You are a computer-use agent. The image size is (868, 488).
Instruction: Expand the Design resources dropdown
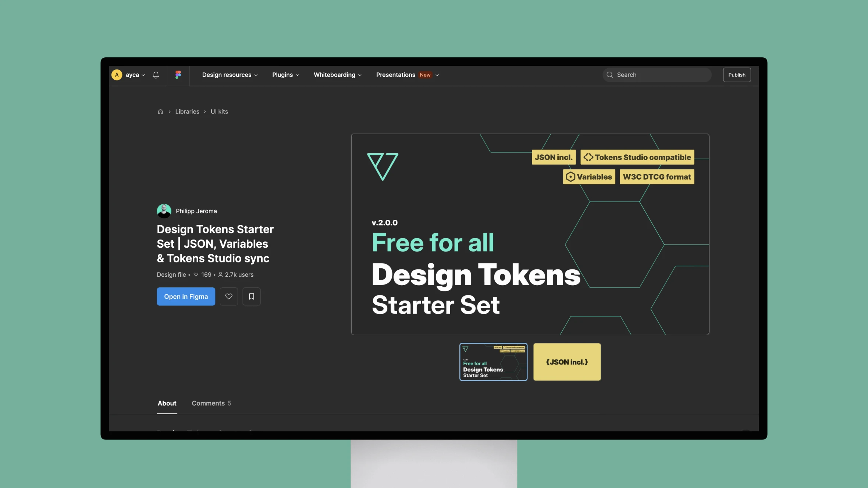pyautogui.click(x=230, y=75)
